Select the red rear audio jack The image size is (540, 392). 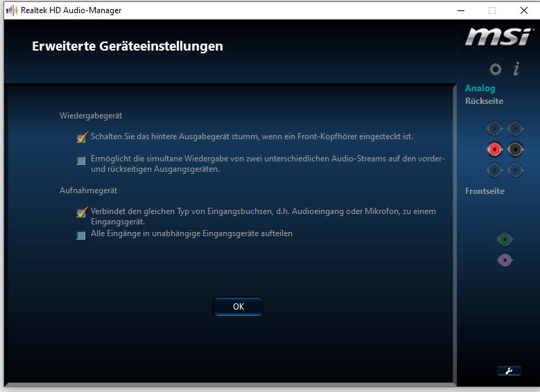494,150
